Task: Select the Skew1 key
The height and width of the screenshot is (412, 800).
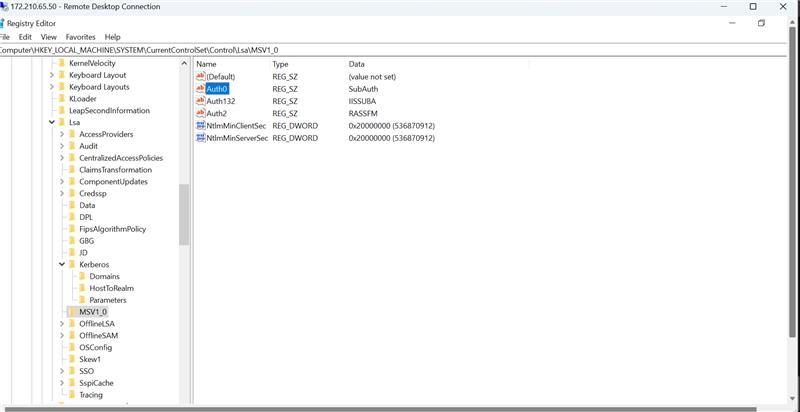Action: [90, 359]
